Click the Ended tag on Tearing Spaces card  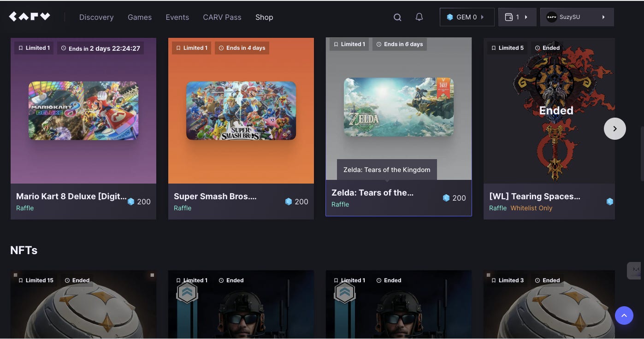(x=547, y=48)
